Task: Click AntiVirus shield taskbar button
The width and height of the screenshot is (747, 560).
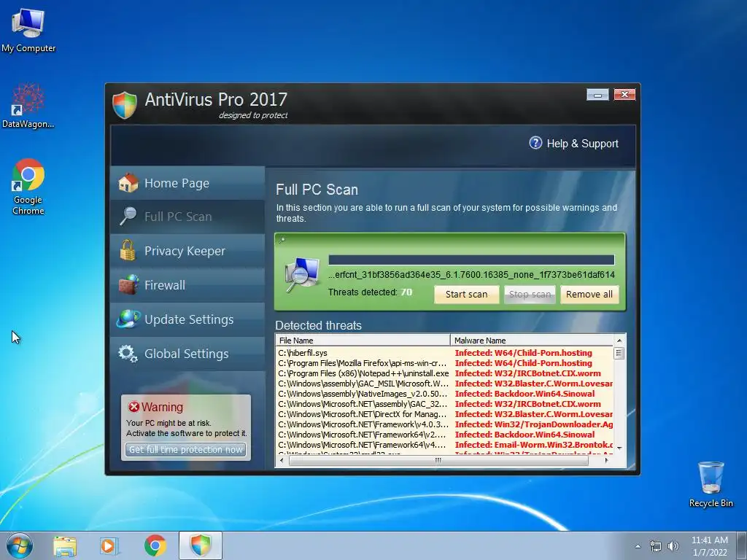Action: tap(201, 545)
